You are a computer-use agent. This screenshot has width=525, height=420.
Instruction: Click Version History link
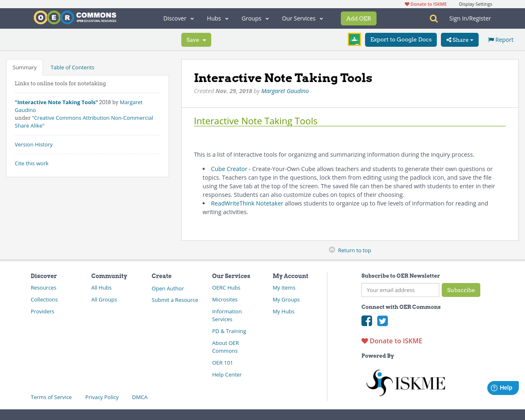coord(34,144)
